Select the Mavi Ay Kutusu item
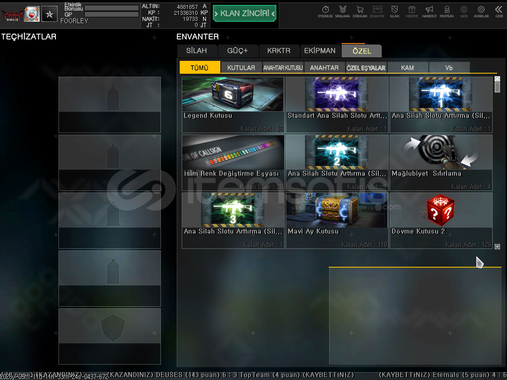Viewport: 507px width, 380px height. (x=337, y=220)
